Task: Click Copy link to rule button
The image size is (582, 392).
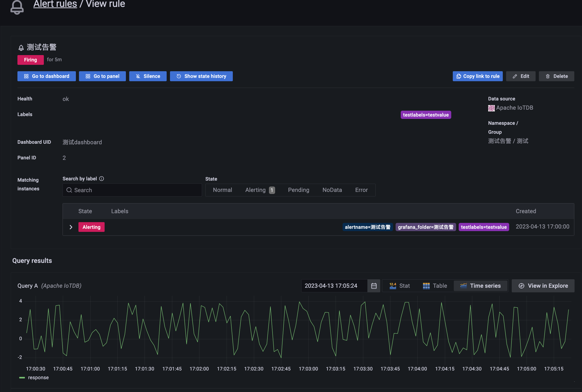Action: (x=477, y=76)
